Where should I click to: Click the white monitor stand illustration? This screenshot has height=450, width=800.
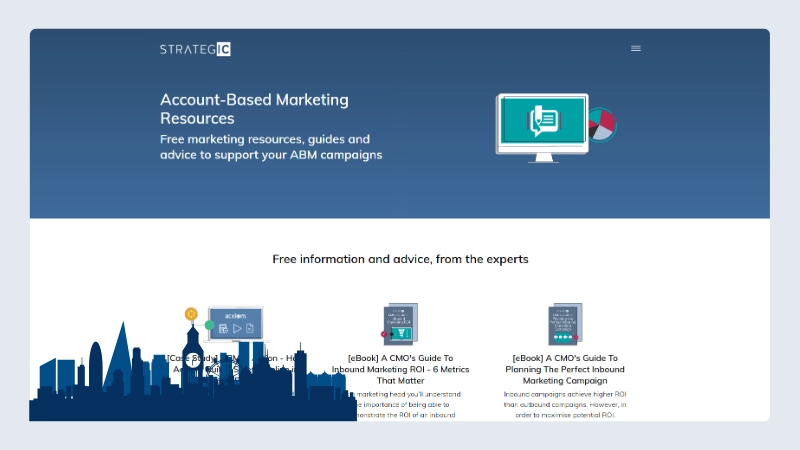(546, 158)
